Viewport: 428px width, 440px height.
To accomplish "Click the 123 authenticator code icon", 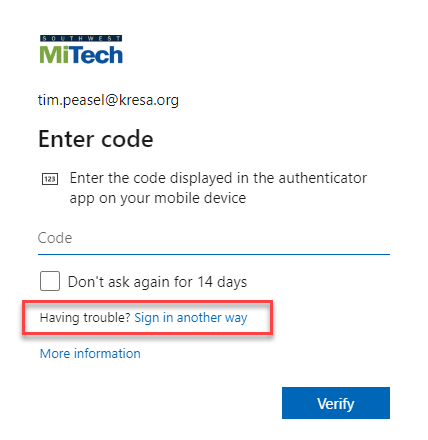I will click(50, 179).
